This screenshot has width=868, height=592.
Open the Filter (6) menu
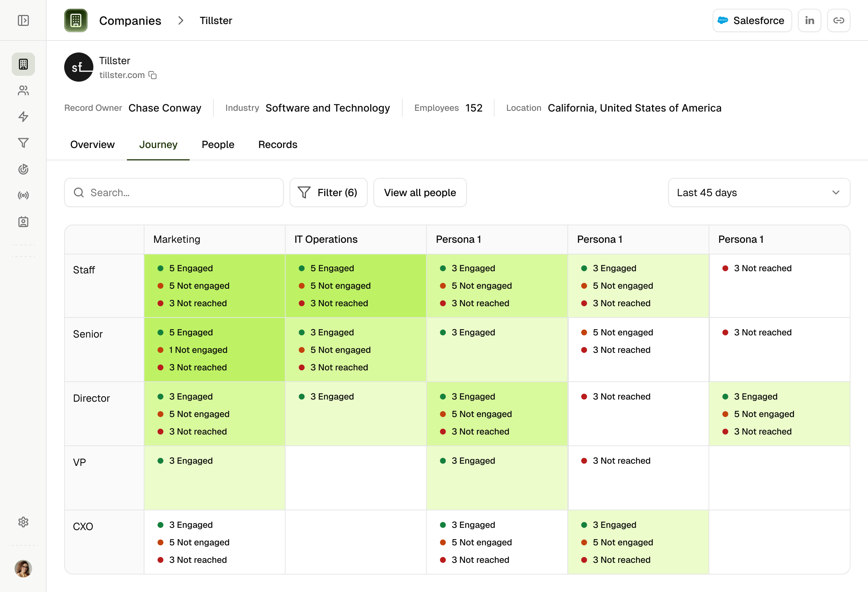pos(328,192)
